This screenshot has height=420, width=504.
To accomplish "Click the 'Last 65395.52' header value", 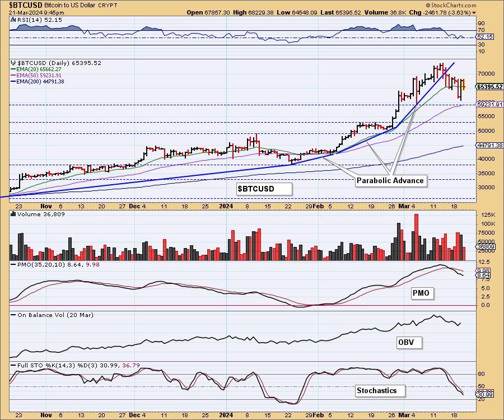I will 340,12.
